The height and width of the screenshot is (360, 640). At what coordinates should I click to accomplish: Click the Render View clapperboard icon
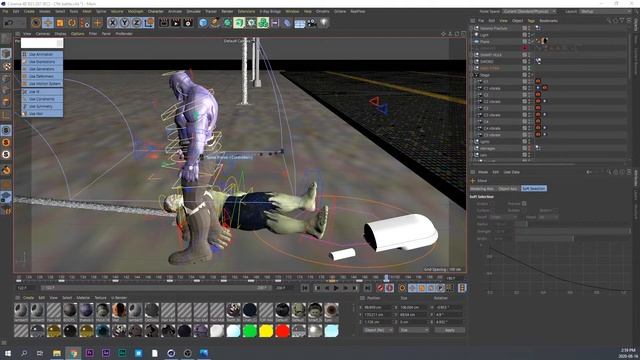pyautogui.click(x=164, y=23)
